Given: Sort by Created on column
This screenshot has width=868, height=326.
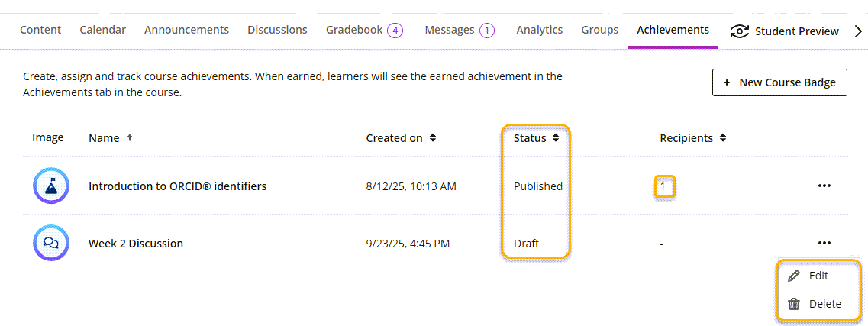Looking at the screenshot, I should click(433, 138).
